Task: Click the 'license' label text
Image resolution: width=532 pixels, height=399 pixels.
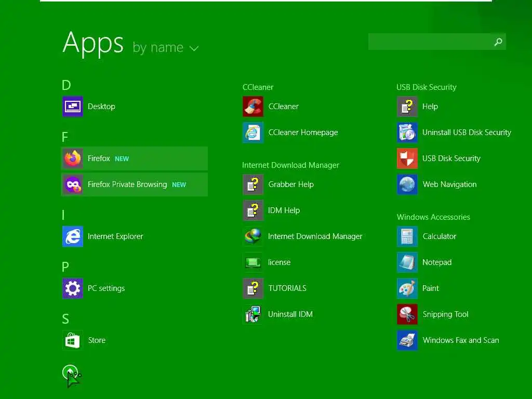Action: click(279, 262)
